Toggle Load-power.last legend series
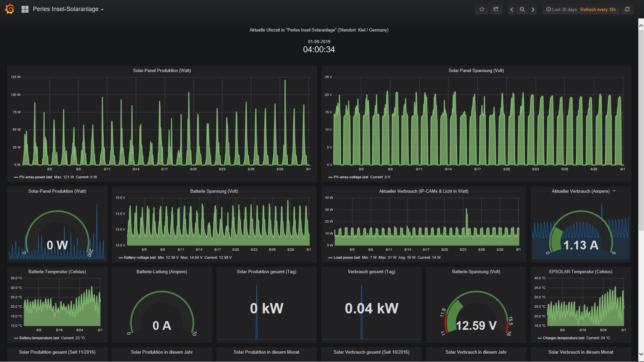This screenshot has height=362, width=644. point(346,257)
